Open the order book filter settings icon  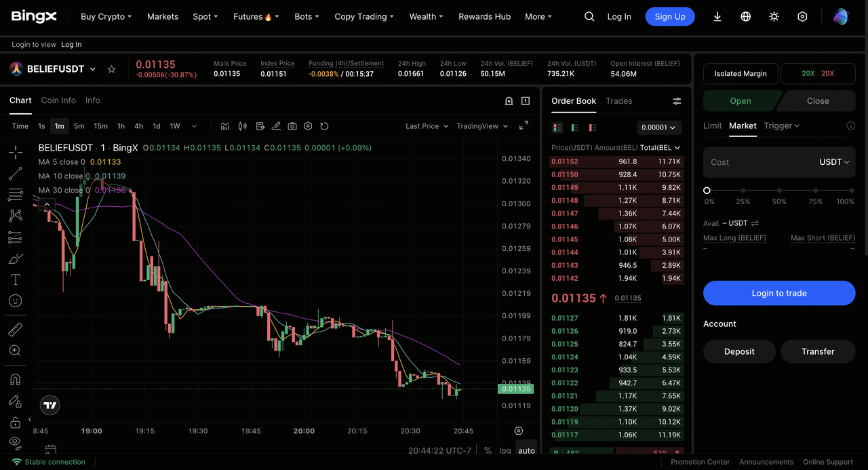(677, 101)
